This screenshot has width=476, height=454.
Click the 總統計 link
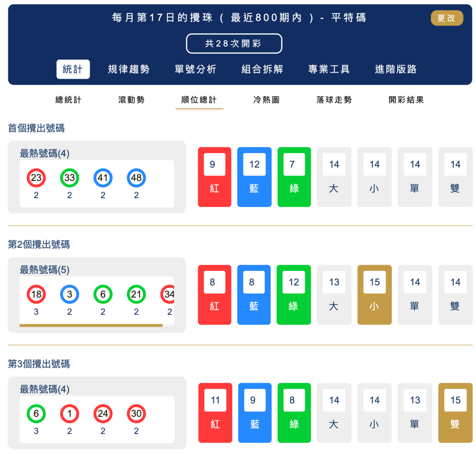coord(67,100)
